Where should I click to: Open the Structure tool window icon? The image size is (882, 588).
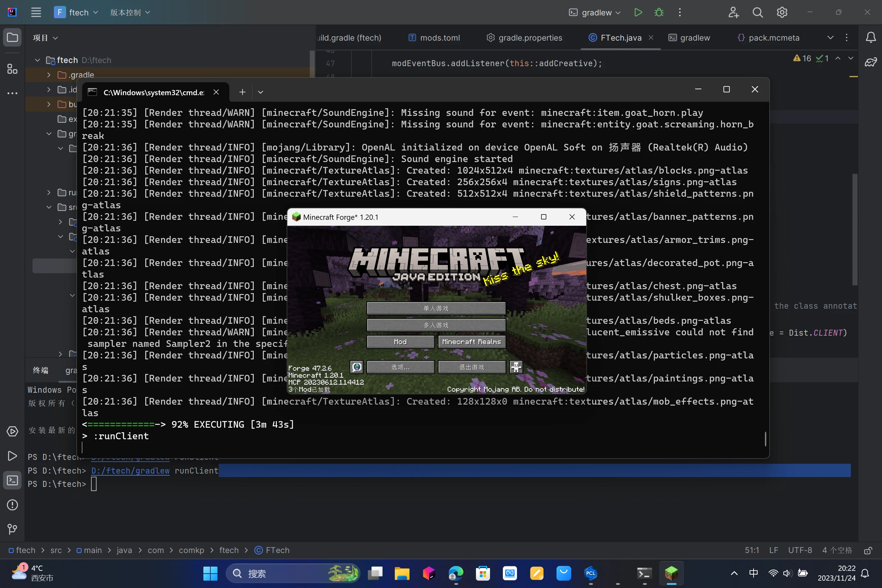click(12, 69)
